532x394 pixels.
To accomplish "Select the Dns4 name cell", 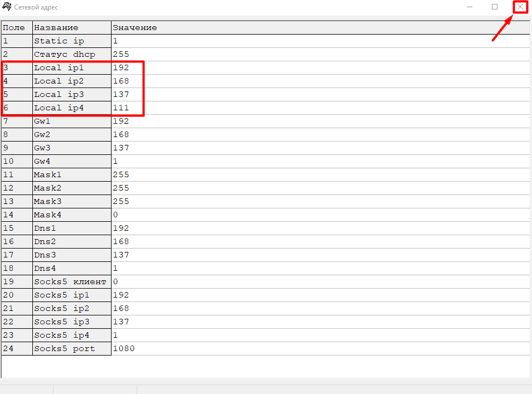I will pyautogui.click(x=72, y=269).
